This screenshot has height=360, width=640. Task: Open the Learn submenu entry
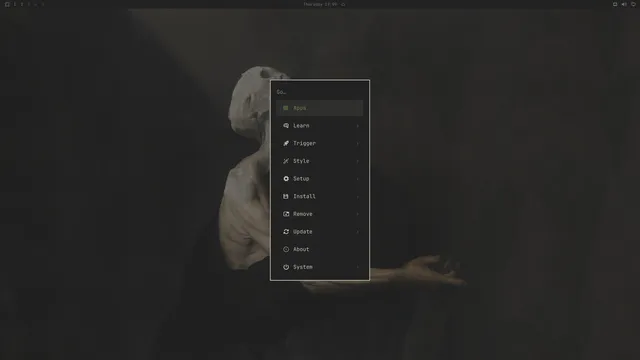pyautogui.click(x=320, y=126)
